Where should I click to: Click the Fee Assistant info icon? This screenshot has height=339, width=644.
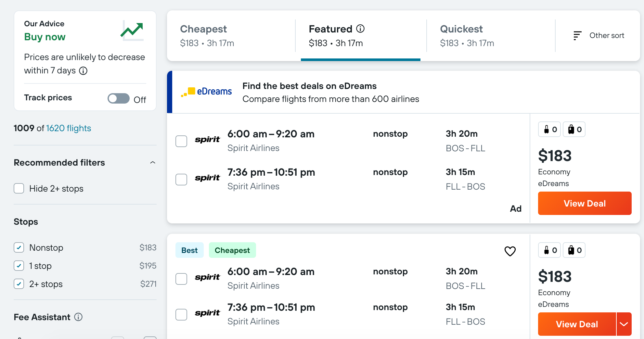pos(78,317)
